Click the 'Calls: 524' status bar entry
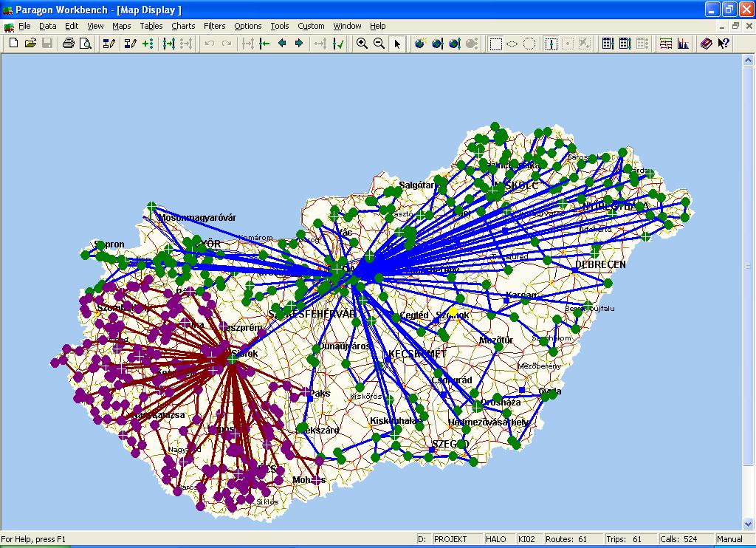 click(685, 539)
